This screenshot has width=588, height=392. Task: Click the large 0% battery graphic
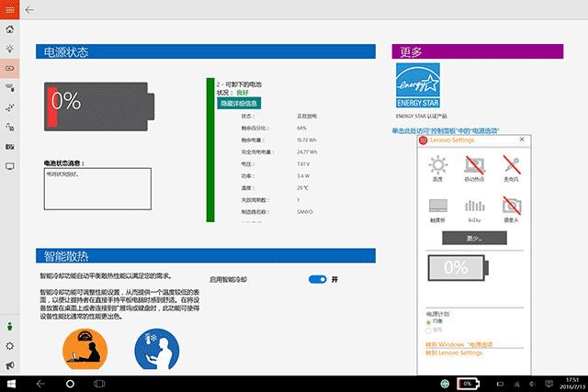click(x=99, y=106)
